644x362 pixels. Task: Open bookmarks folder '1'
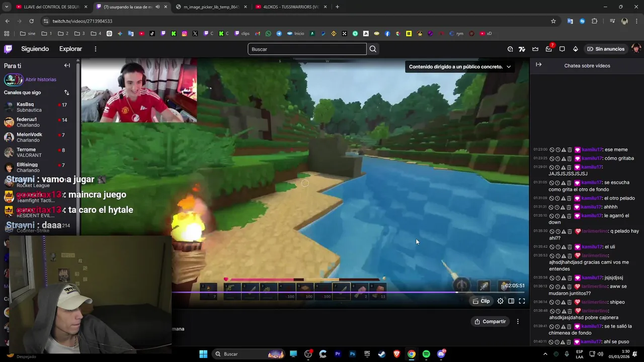tap(47, 34)
